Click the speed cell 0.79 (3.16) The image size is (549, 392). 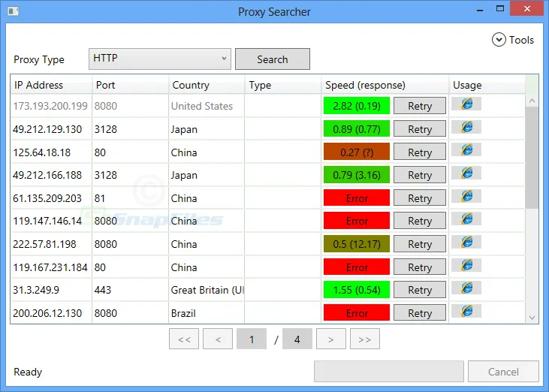coord(357,175)
